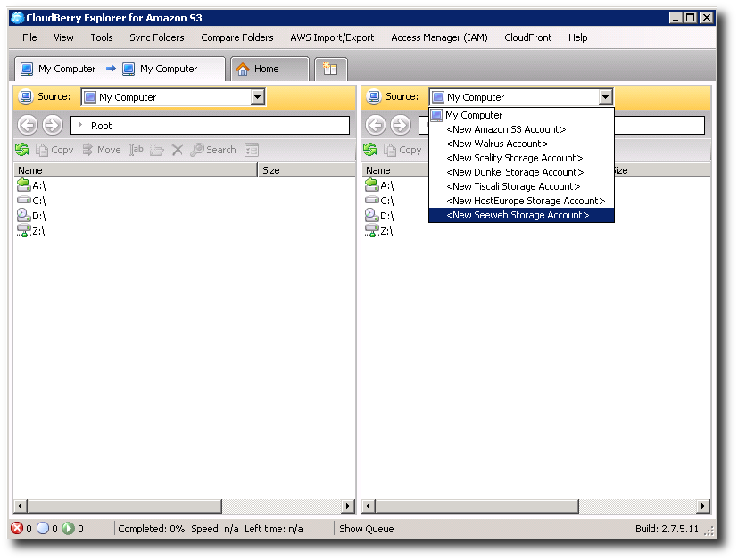Click right pane horizontal scrollbar thumb
This screenshot has width=738, height=560.
[x=477, y=506]
